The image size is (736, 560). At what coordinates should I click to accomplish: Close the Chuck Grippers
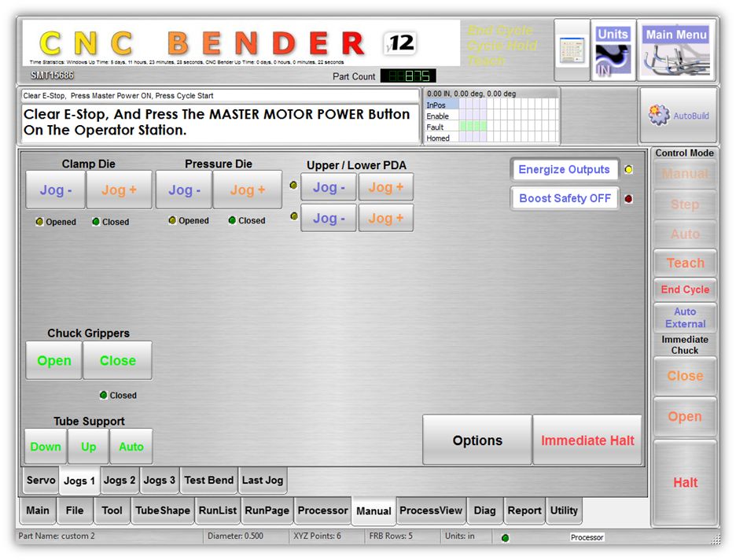pos(117,361)
